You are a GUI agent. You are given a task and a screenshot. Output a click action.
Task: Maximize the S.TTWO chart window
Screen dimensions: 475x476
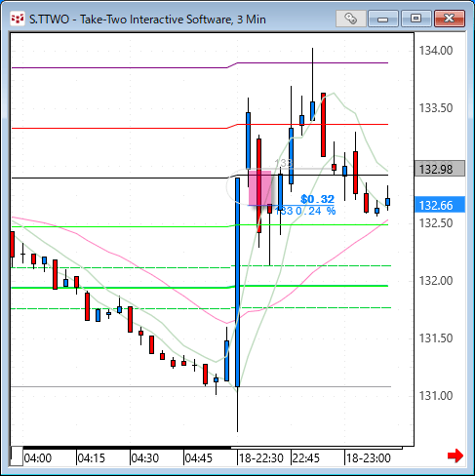coord(416,19)
